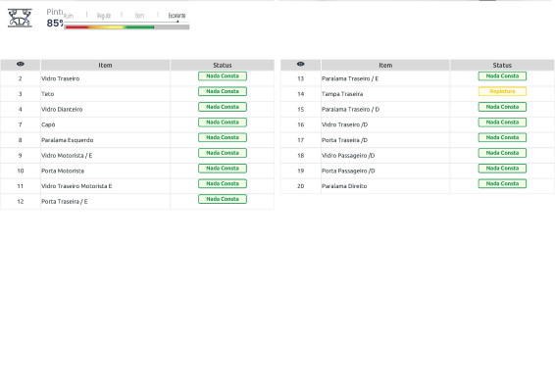Click the Item header of left table
Image resolution: width=555 pixels, height=392 pixels.
coord(105,65)
